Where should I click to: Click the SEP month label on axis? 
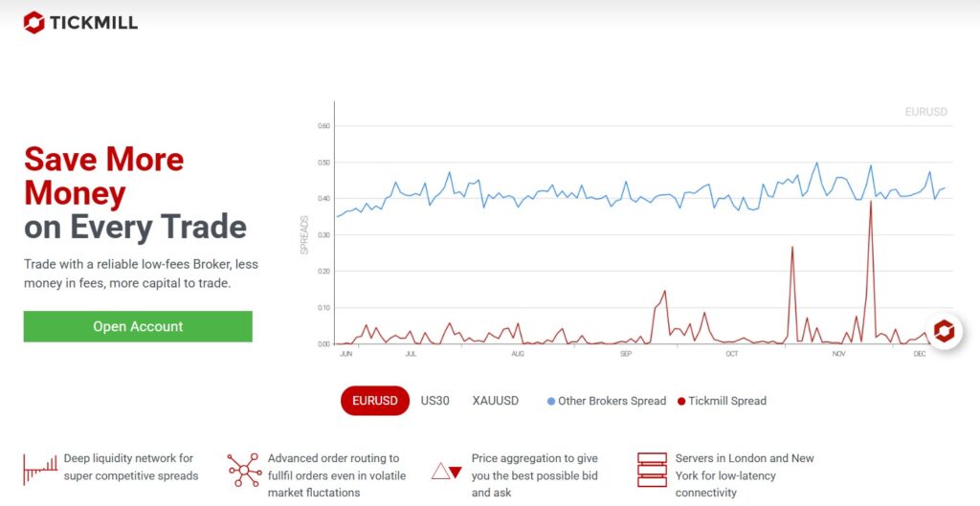pyautogui.click(x=626, y=354)
